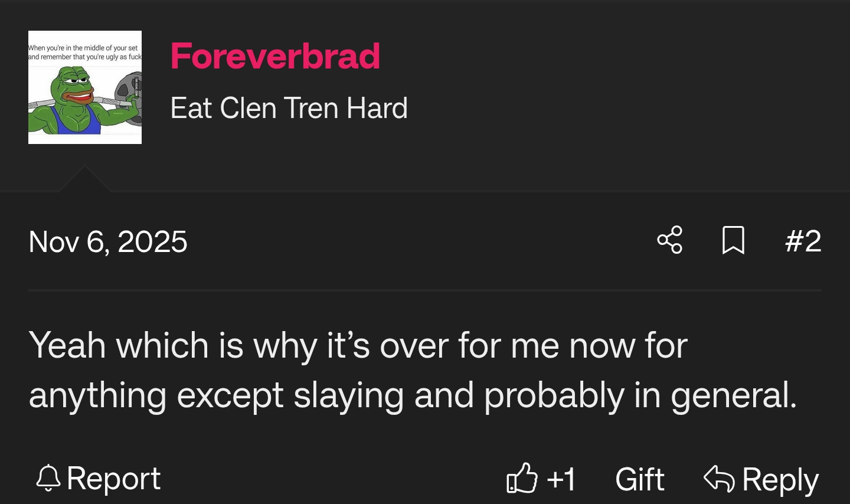Click the +1 reaction count
Screen dimensions: 850x504
[x=561, y=479]
